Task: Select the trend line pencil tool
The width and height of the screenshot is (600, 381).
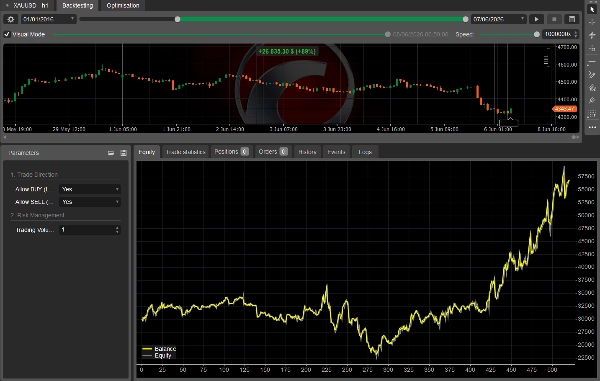Action: point(592,75)
